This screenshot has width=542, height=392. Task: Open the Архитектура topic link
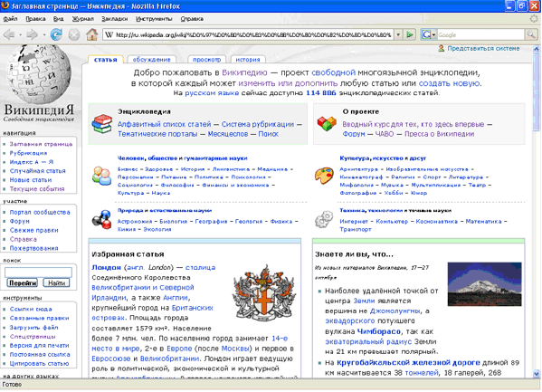(x=358, y=169)
